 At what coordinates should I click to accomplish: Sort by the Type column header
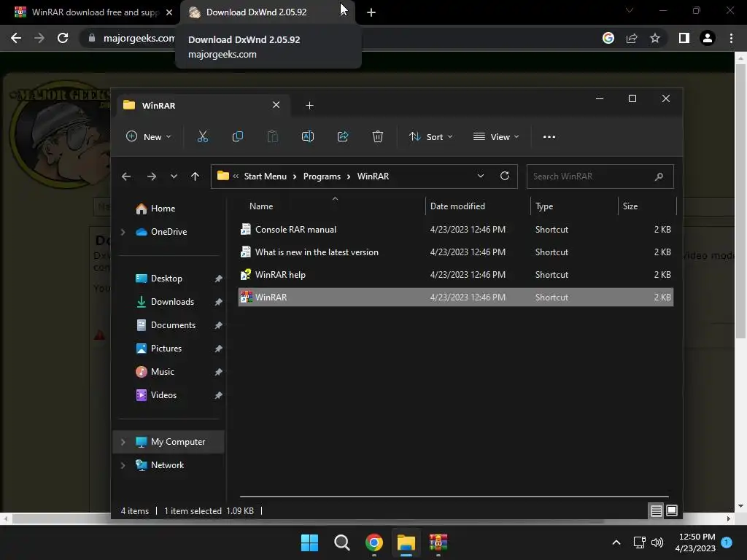(x=544, y=206)
